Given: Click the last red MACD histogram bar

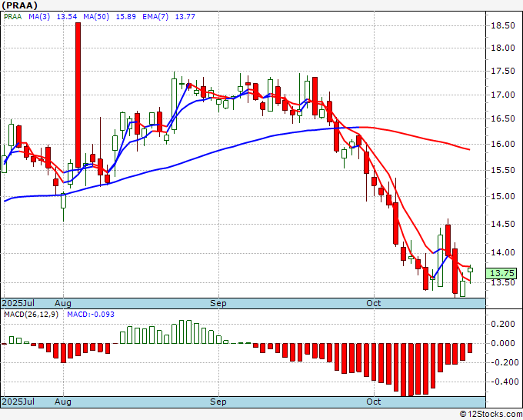Looking at the screenshot, I should point(470,348).
